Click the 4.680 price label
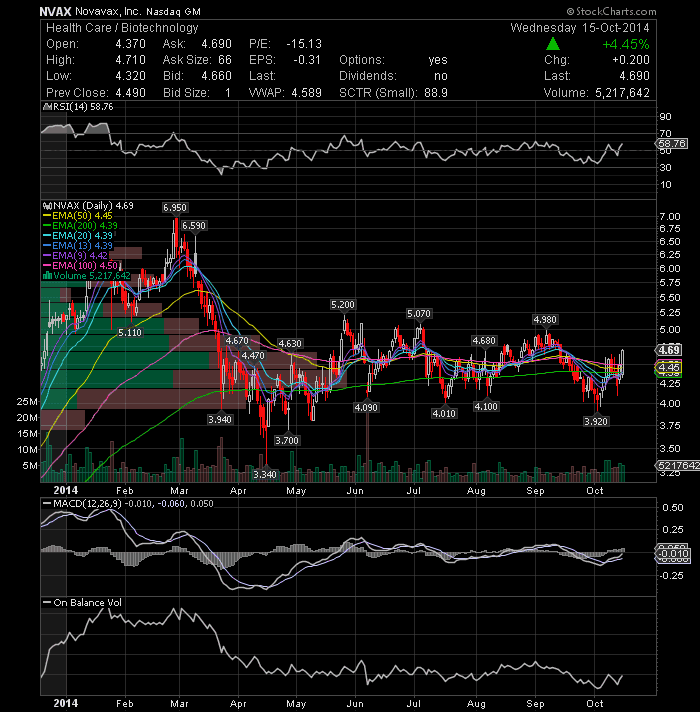The width and height of the screenshot is (700, 712). pos(484,341)
